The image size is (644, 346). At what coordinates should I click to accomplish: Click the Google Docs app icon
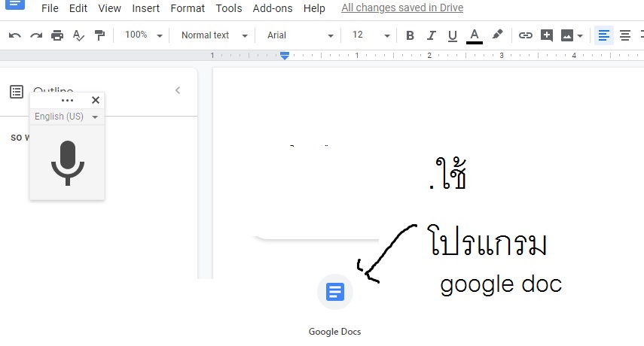[x=334, y=292]
